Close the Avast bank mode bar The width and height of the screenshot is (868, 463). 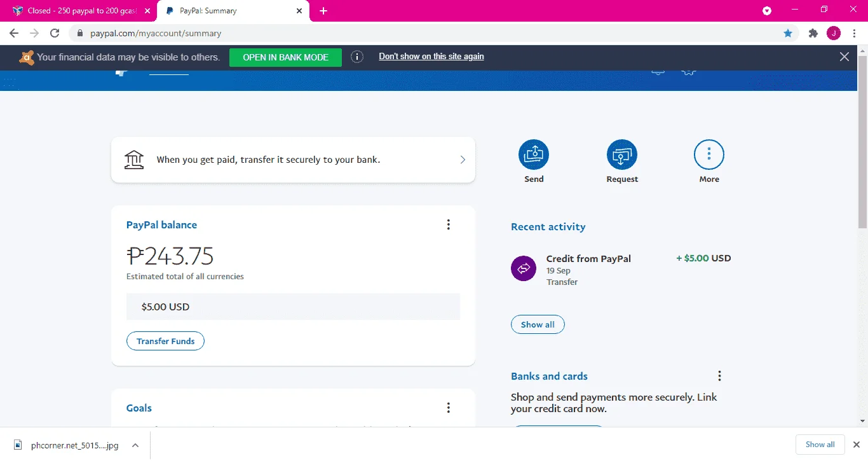point(844,57)
